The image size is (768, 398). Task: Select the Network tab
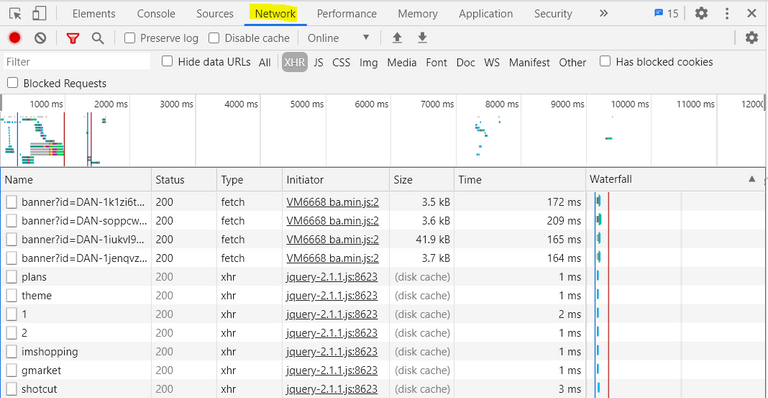tap(275, 14)
